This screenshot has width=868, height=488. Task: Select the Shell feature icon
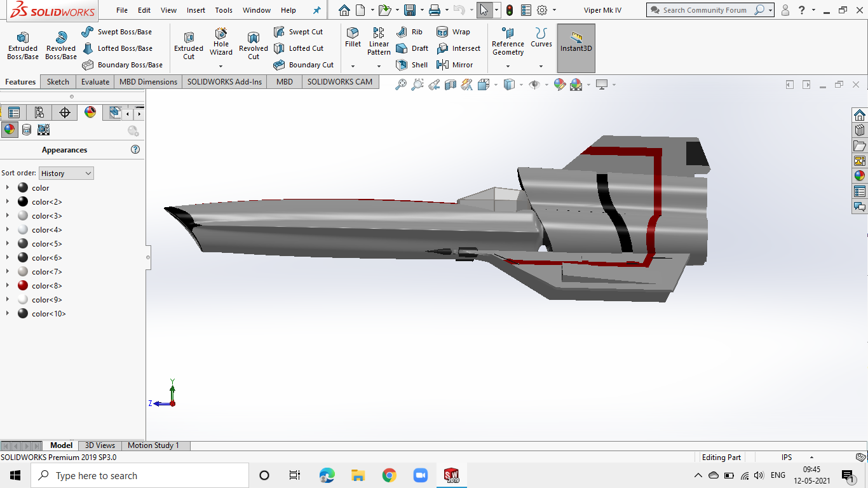click(402, 65)
